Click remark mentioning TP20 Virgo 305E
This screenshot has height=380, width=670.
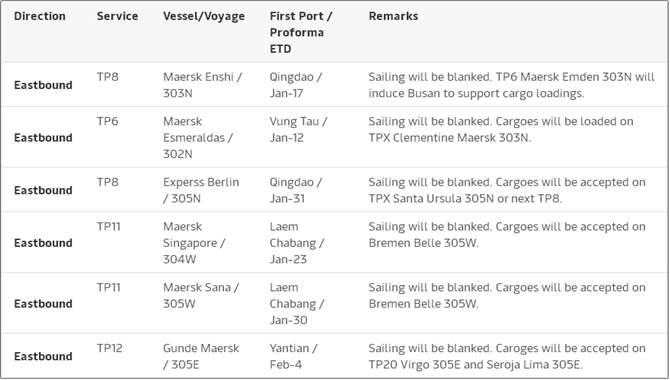click(x=507, y=356)
